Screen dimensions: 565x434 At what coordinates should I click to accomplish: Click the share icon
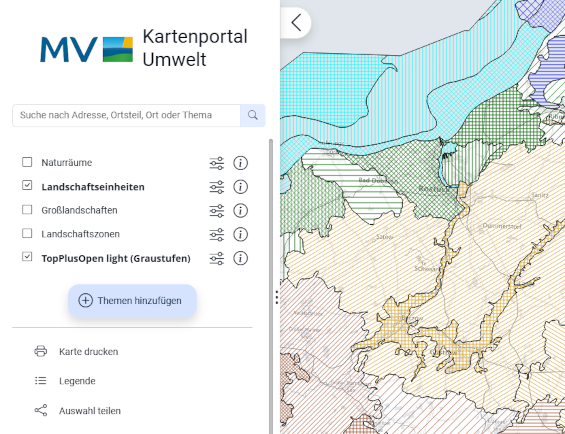pos(41,410)
